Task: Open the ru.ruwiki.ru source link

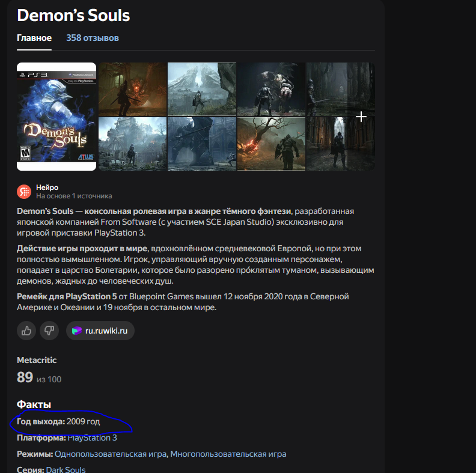Action: pyautogui.click(x=100, y=331)
